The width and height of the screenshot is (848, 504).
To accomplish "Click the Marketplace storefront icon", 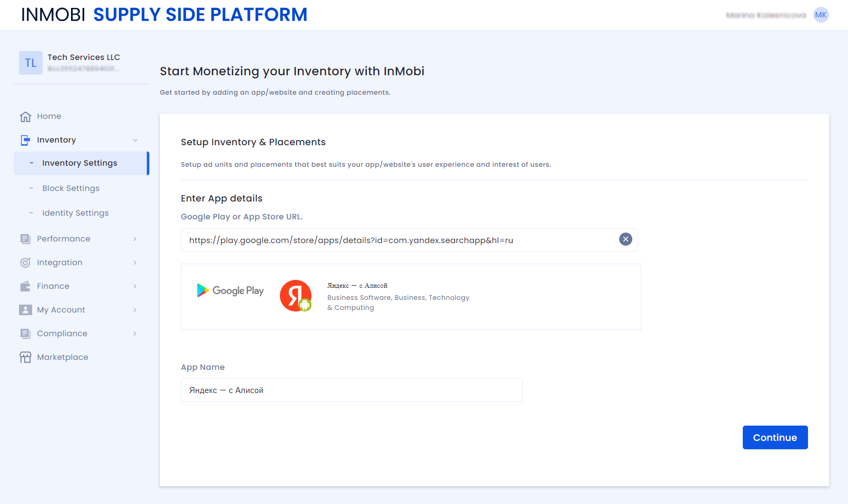I will (25, 357).
